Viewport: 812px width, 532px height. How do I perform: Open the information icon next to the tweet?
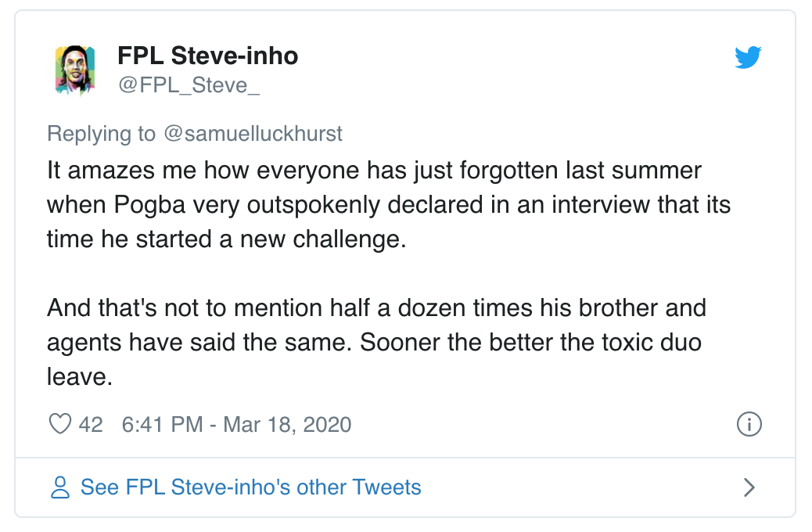pos(749,423)
